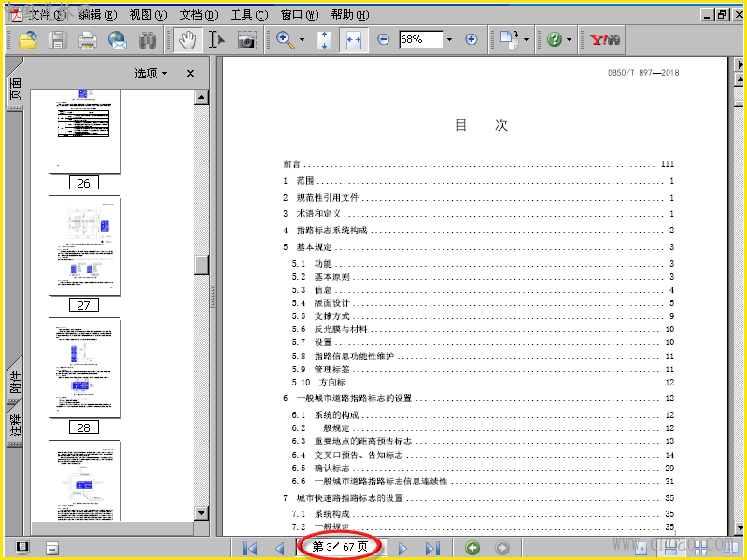Open the zoom tool dropdown arrow

[x=302, y=40]
